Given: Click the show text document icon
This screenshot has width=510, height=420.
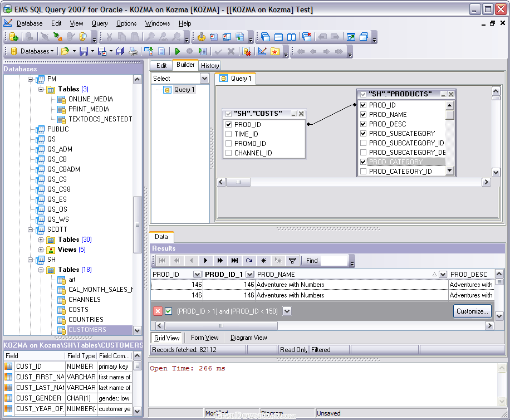Looking at the screenshot, I should [161, 51].
